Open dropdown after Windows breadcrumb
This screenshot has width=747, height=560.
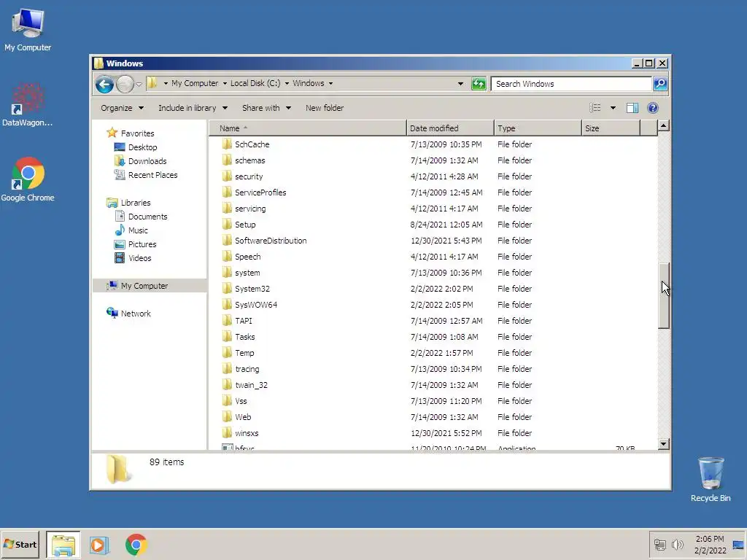[x=330, y=83]
